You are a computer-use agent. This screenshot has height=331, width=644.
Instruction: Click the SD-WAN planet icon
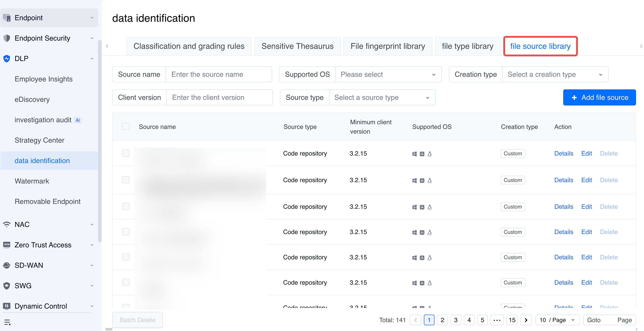[7, 265]
